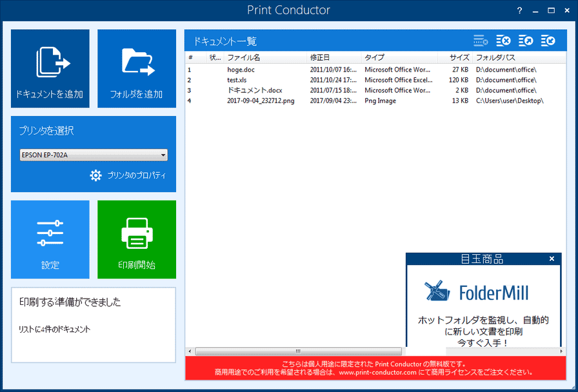Viewport: 578px width, 392px height.
Task: Sort by the サイズ column header
Action: coord(455,57)
